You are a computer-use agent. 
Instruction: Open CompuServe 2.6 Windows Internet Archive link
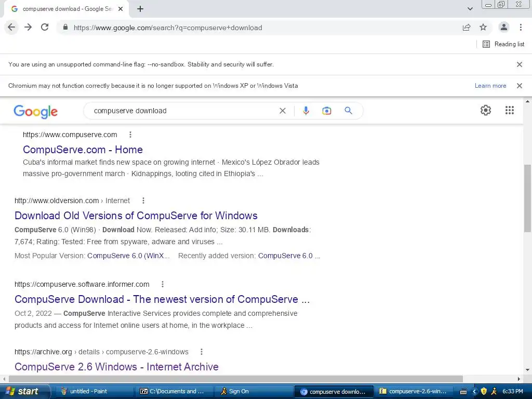tap(116, 367)
